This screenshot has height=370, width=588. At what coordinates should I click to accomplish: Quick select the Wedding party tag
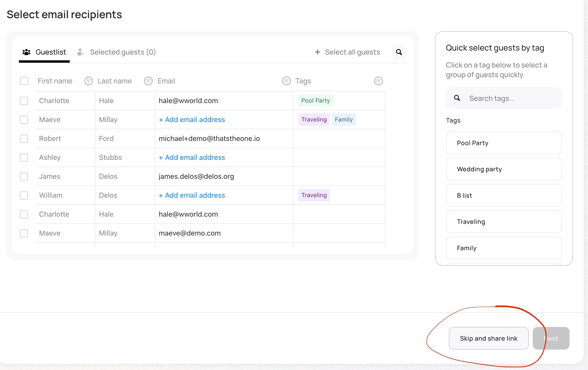(x=504, y=169)
